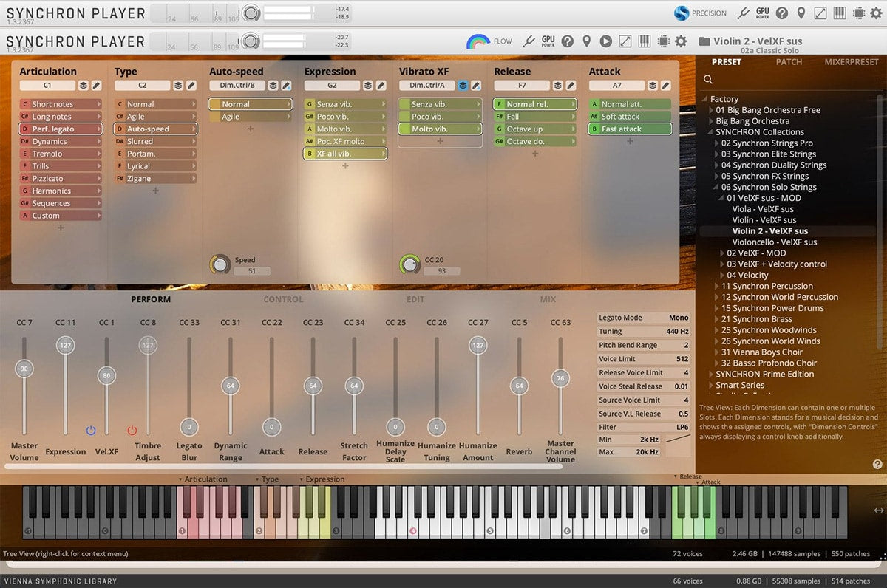This screenshot has height=588, width=887.
Task: Click the pencil edit icon under Type
Action: [191, 86]
